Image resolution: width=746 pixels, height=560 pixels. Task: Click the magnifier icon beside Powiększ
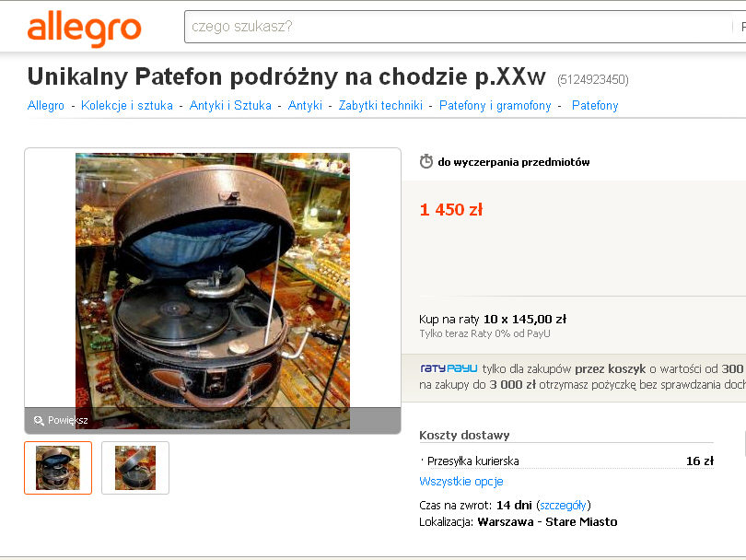click(39, 421)
